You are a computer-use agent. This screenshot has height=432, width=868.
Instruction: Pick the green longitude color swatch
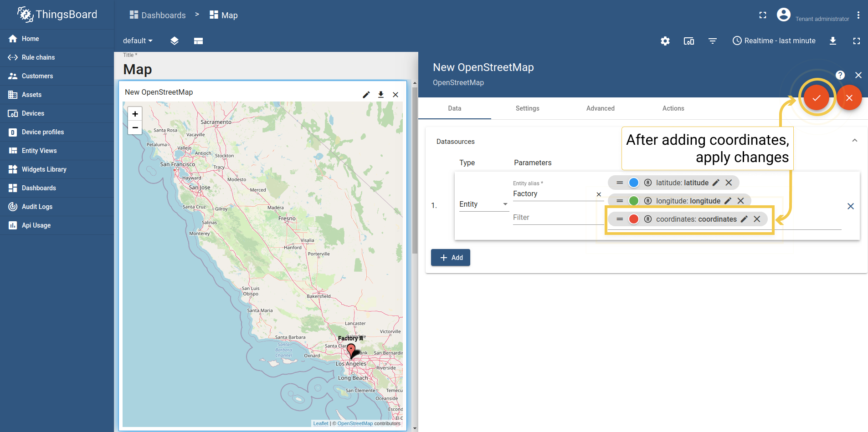point(634,201)
